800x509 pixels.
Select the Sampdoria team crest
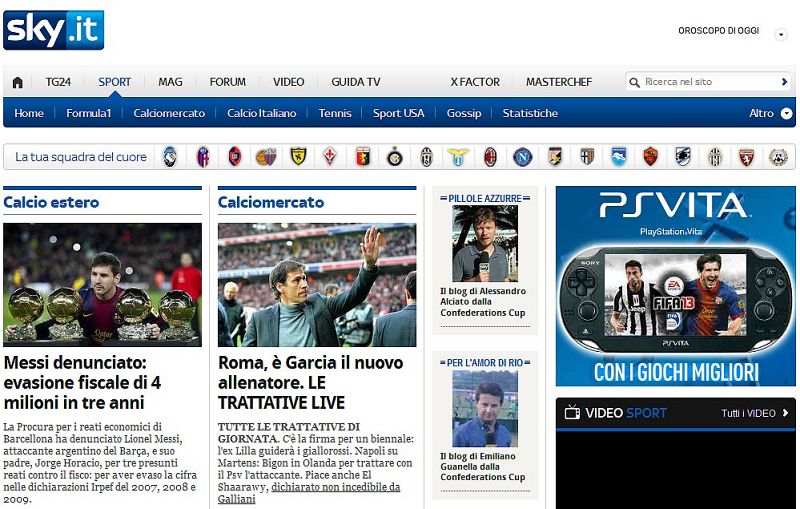[683, 157]
